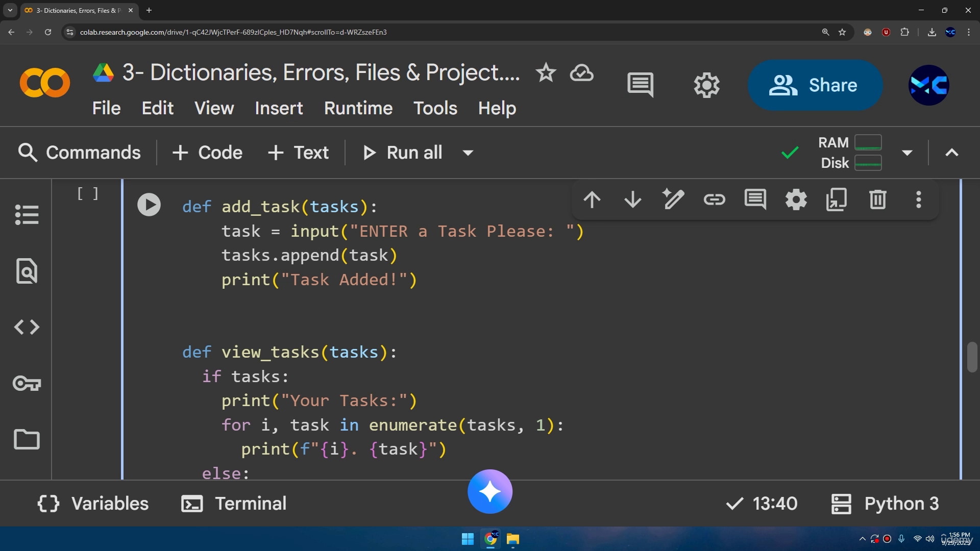Copy link to cell icon
The height and width of the screenshot is (551, 980).
[714, 199]
